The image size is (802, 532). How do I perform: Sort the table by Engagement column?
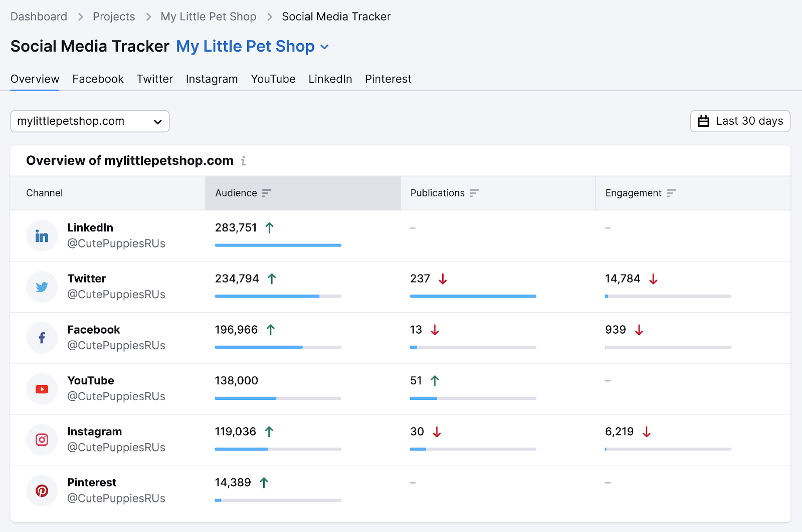672,193
